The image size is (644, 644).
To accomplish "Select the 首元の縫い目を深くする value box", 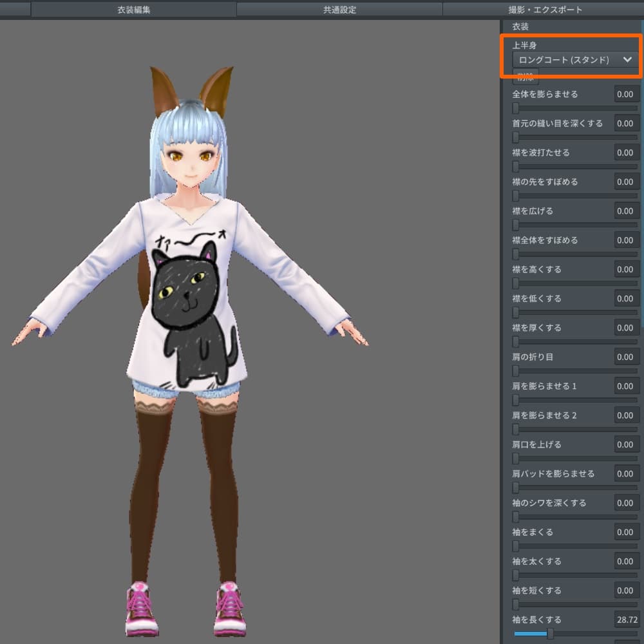I will tap(626, 123).
